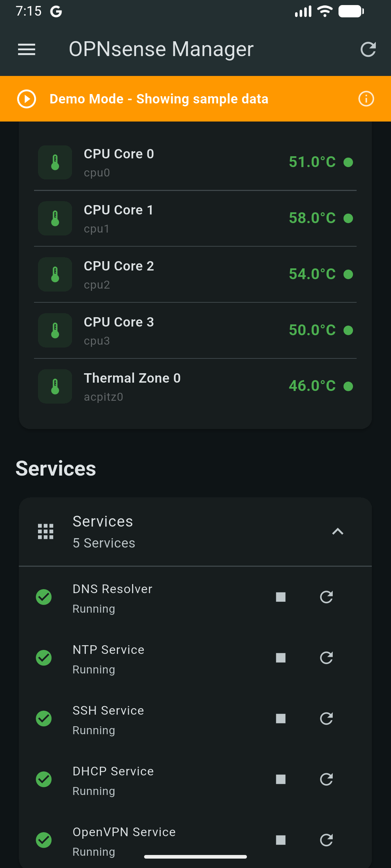Tap the 51.0°C temperature value
The height and width of the screenshot is (868, 391).
coord(312,162)
